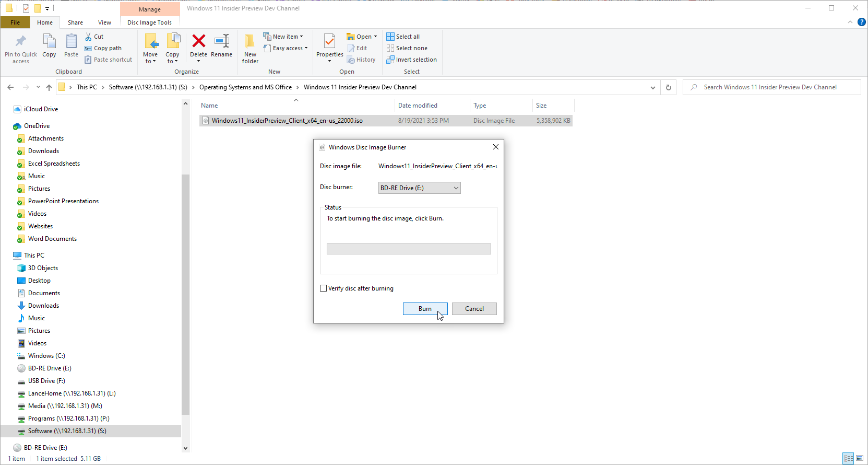Click Edit in the Open group
The width and height of the screenshot is (868, 465).
click(x=358, y=48)
